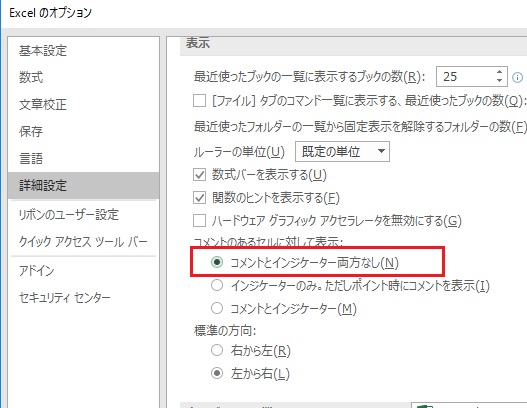The image size is (527, 408).
Task: Click the ルーラーの単位(U) label
Action: [x=239, y=152]
